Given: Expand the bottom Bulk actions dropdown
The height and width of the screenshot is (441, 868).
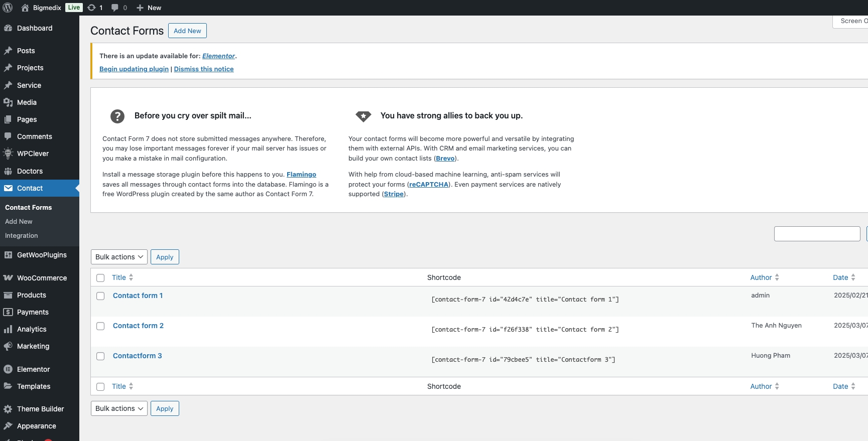Looking at the screenshot, I should [x=119, y=408].
